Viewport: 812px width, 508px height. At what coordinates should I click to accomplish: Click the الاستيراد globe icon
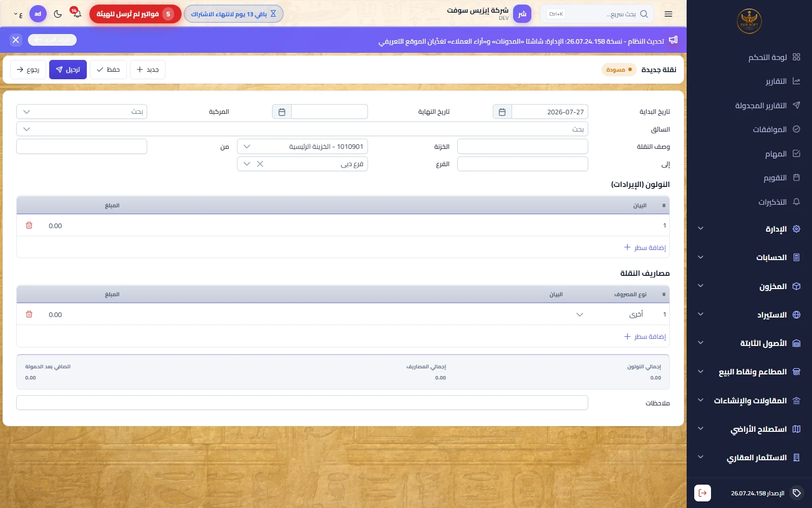tap(796, 314)
